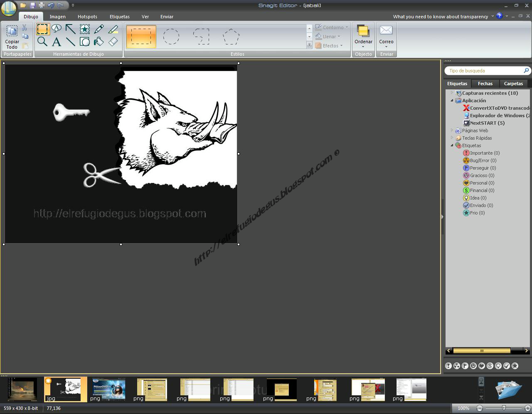This screenshot has height=414, width=532.
Task: Click the Cut scissors icon
Action: 25,27
